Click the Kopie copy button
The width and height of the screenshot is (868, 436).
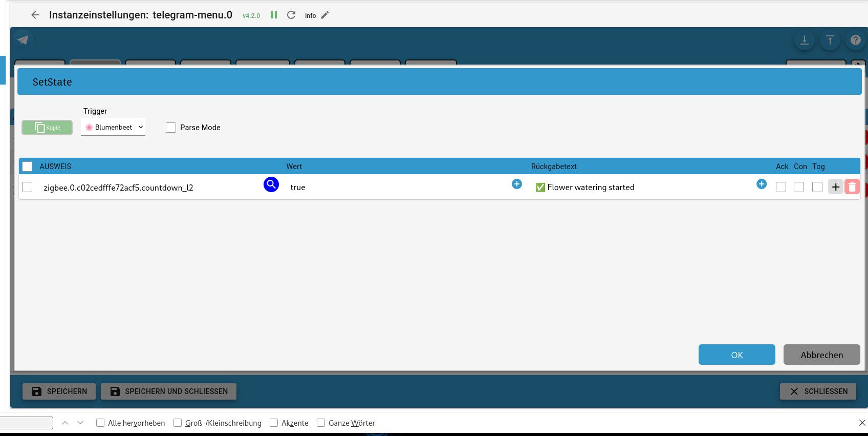[x=47, y=128]
